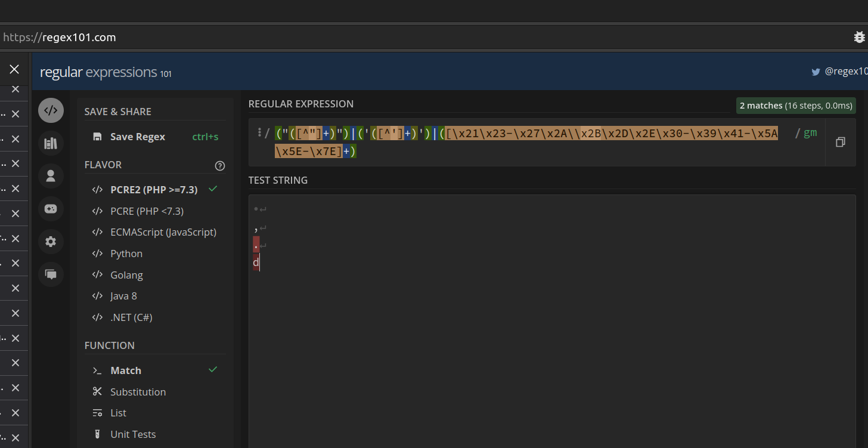The height and width of the screenshot is (448, 868).
Task: Click the SAVE & SHARE heading
Action: point(118,112)
